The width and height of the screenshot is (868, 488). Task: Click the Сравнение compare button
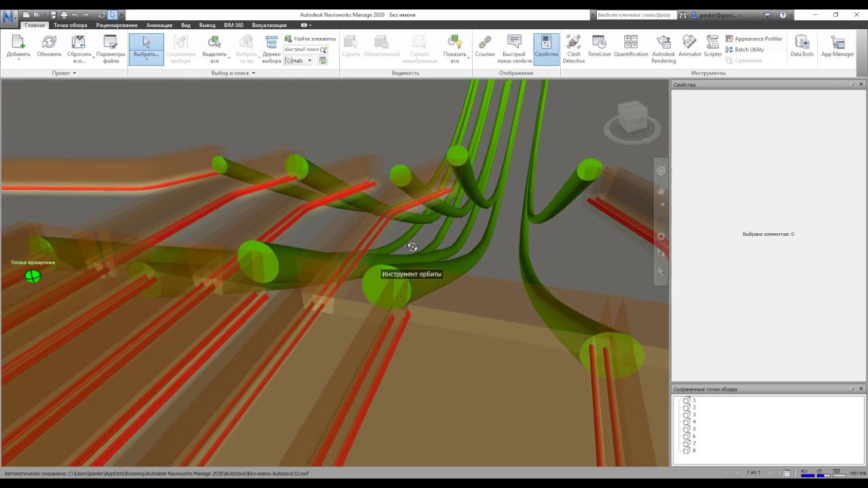pos(744,60)
